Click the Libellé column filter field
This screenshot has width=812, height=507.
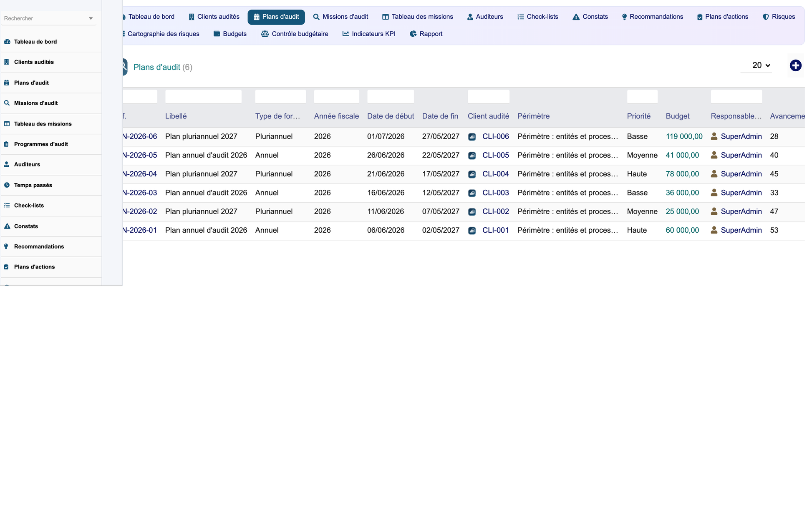click(203, 97)
